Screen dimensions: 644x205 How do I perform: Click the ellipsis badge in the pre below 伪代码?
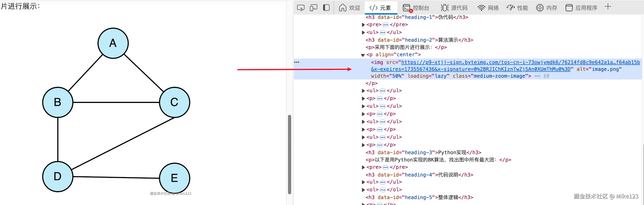coord(385,25)
